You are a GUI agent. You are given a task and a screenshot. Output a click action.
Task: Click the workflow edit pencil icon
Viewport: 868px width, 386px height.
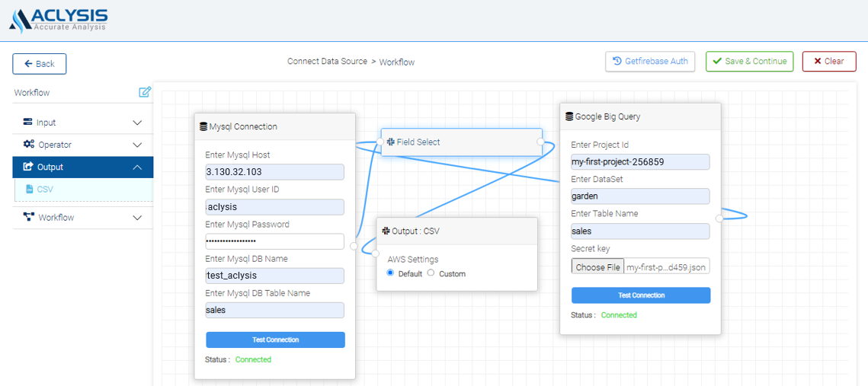[145, 92]
